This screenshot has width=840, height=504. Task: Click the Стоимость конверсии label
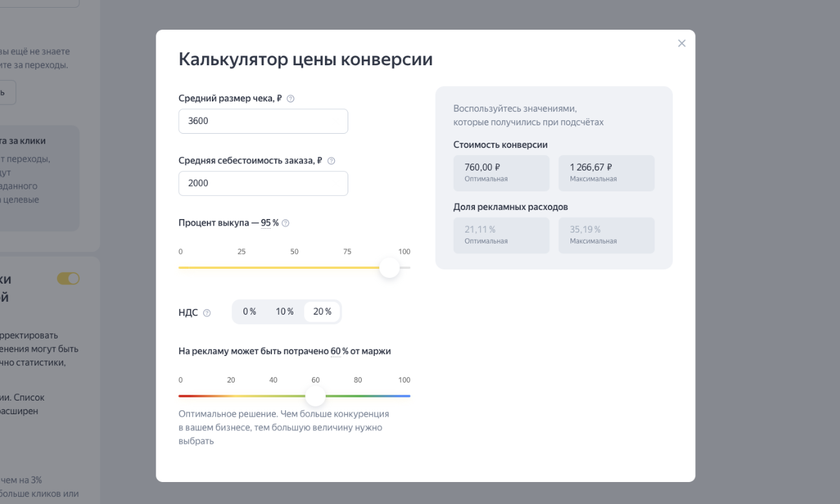coord(501,145)
